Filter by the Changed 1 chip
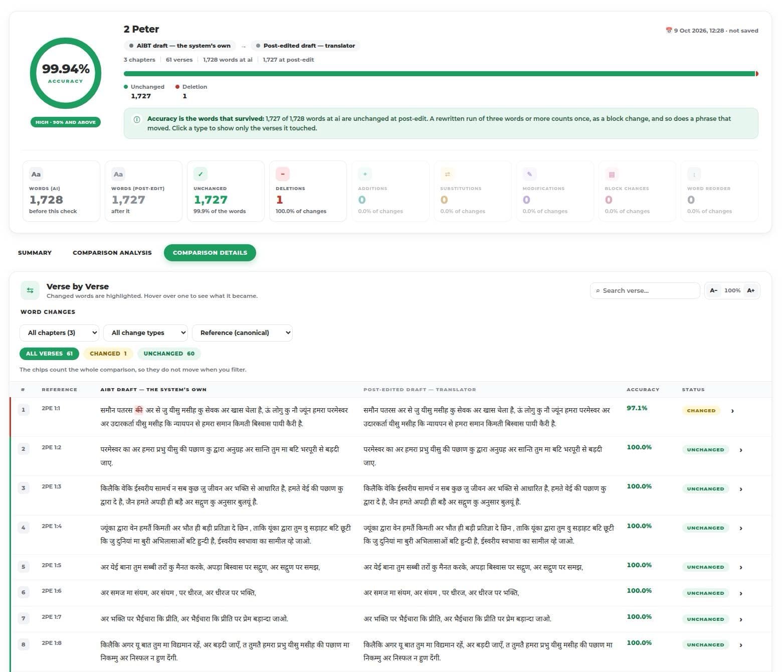 108,354
